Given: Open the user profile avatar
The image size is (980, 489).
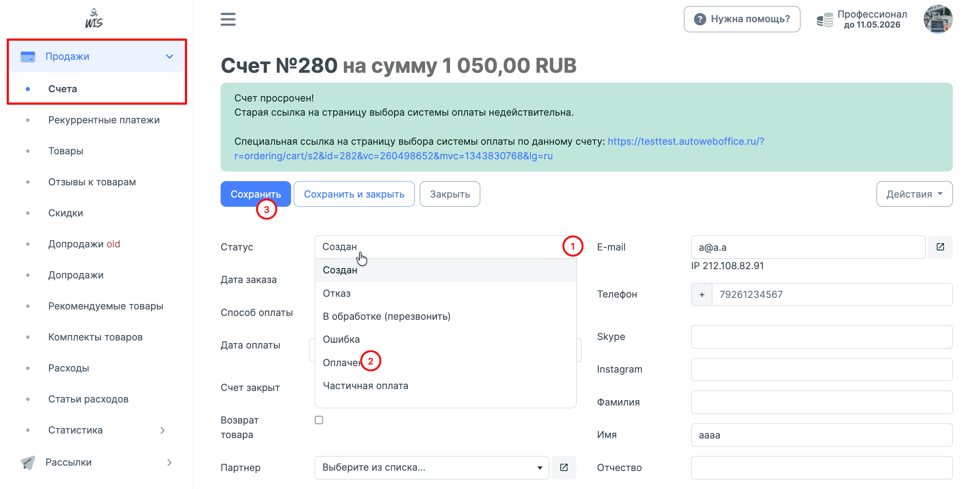Looking at the screenshot, I should (x=937, y=19).
